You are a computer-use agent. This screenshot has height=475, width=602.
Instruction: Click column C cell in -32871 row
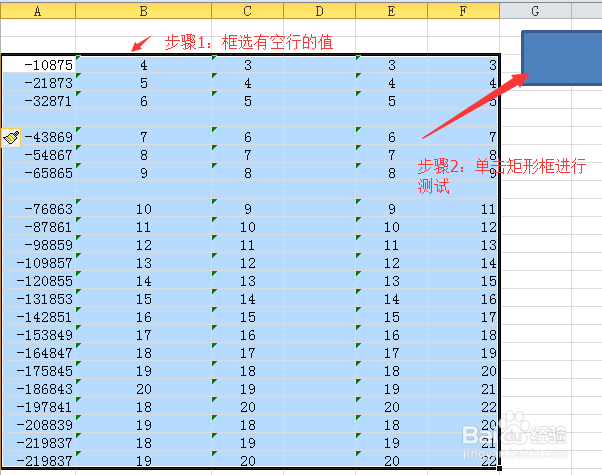tap(248, 101)
